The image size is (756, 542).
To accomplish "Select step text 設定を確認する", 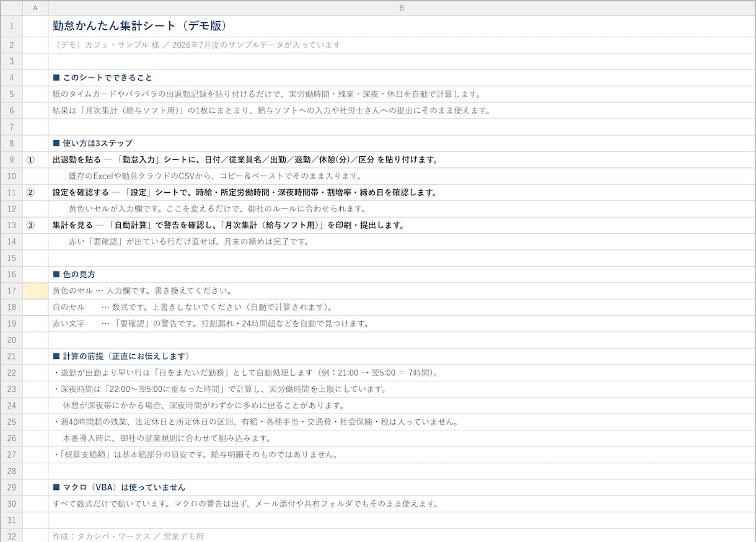I will click(402, 192).
